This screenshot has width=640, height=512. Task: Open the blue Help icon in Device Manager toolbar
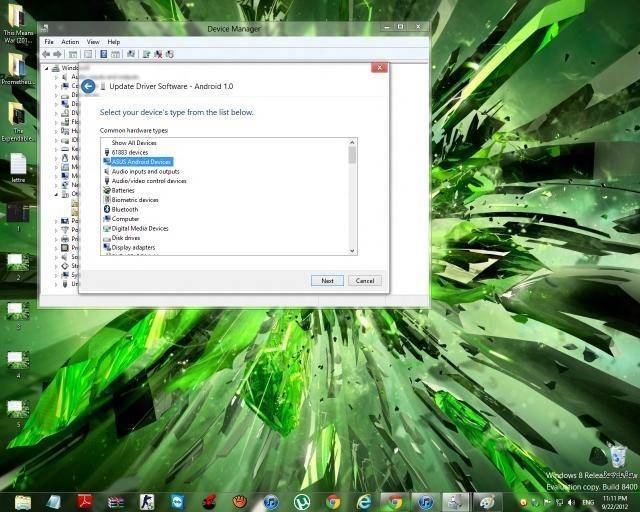click(103, 54)
